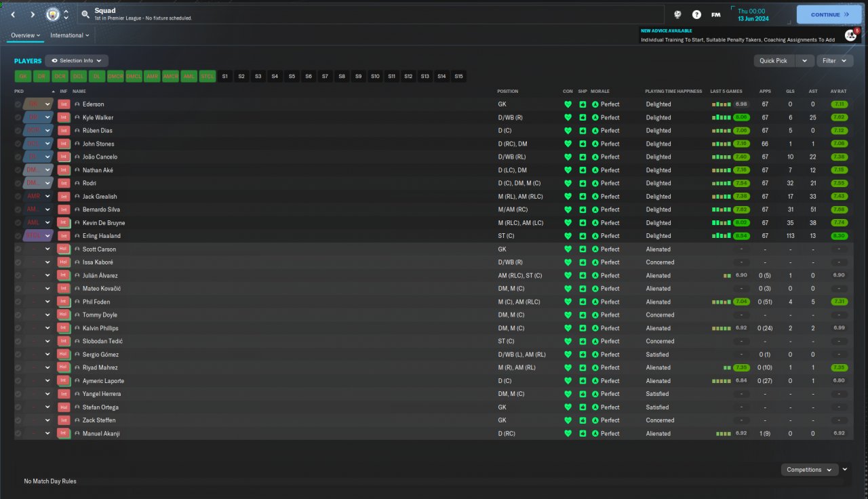868x499 pixels.
Task: Toggle the selection checkmark for Ederson
Action: (x=18, y=104)
